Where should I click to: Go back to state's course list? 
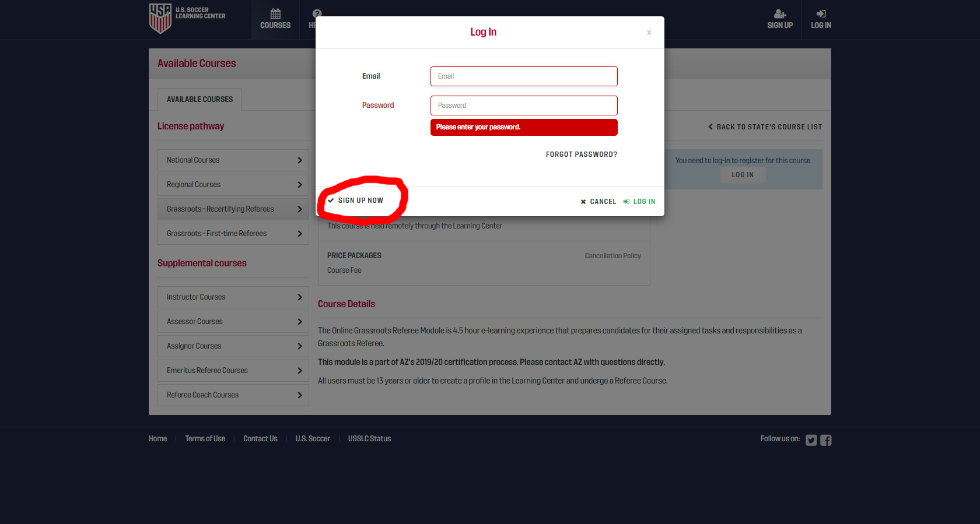coord(765,127)
